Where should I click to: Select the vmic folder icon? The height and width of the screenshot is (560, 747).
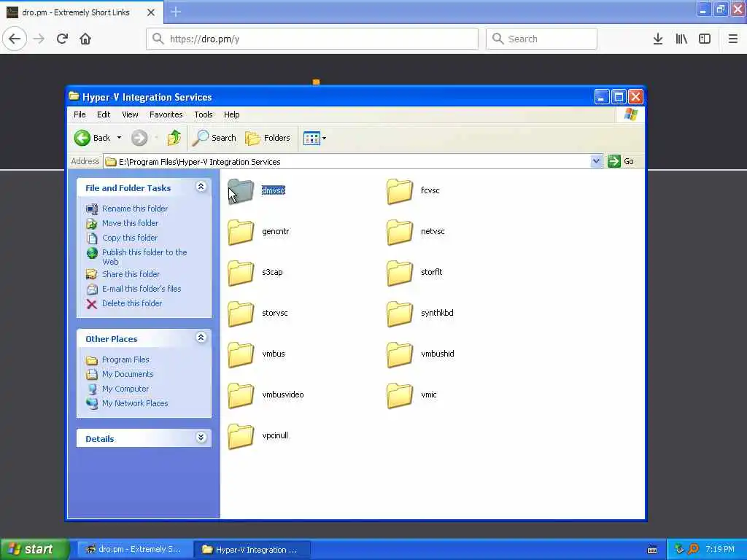coord(399,396)
